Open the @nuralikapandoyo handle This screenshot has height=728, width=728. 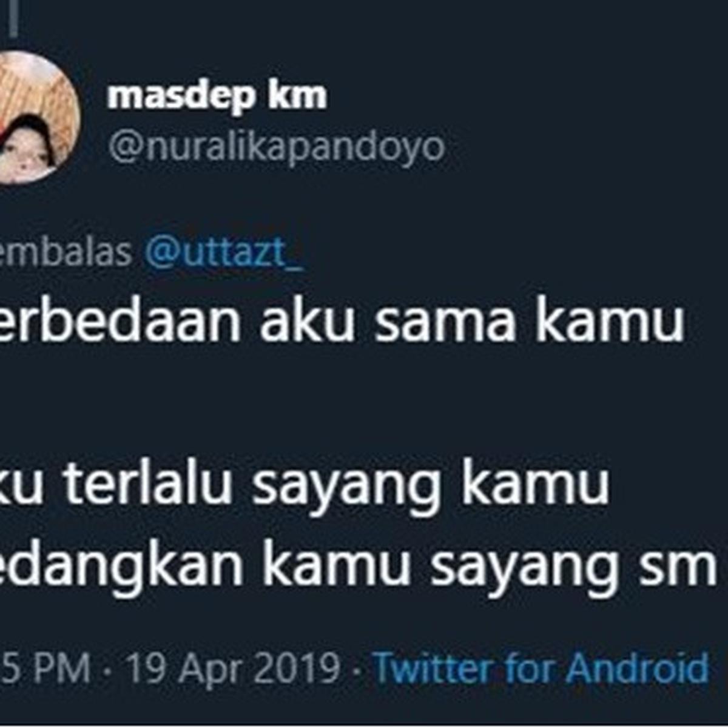tap(277, 147)
